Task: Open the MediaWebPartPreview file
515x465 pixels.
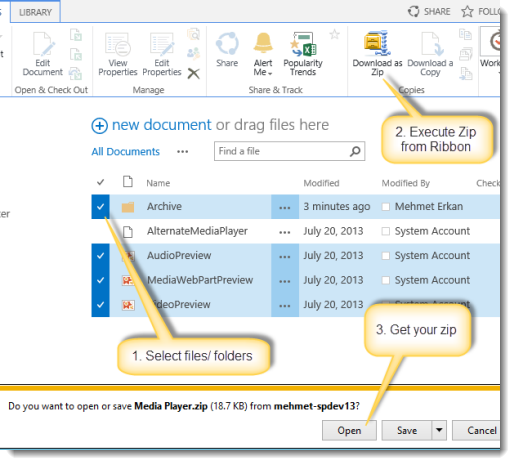Action: pyautogui.click(x=200, y=280)
